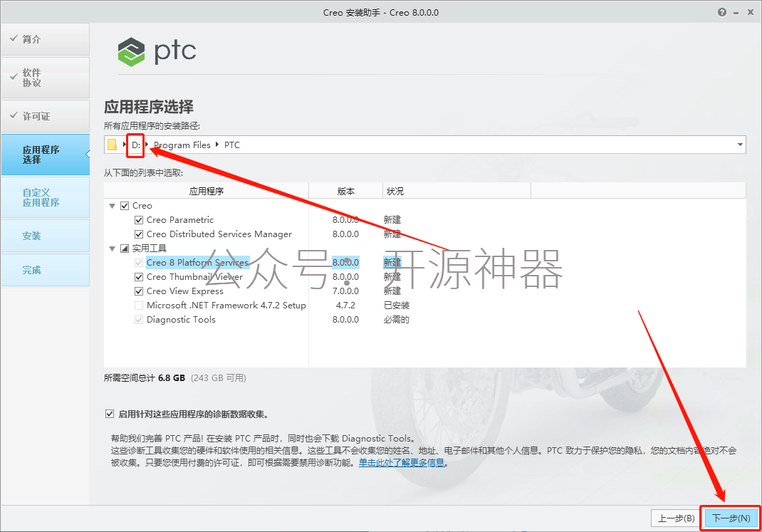Select Creo 8 Platform Services row

coord(198,263)
